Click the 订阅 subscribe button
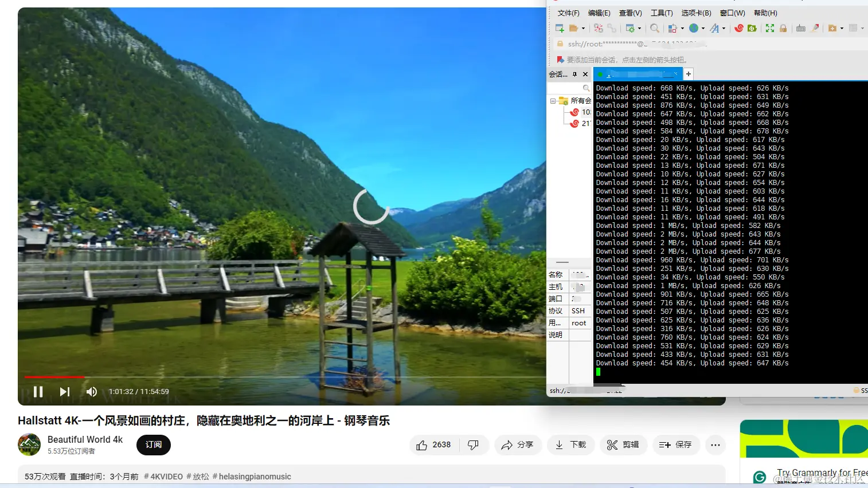Viewport: 868px width, 488px height. coord(153,444)
